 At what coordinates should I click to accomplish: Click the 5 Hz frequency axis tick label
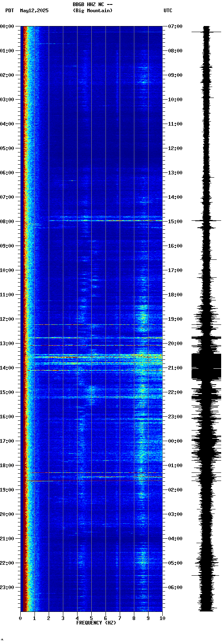[91, 618]
